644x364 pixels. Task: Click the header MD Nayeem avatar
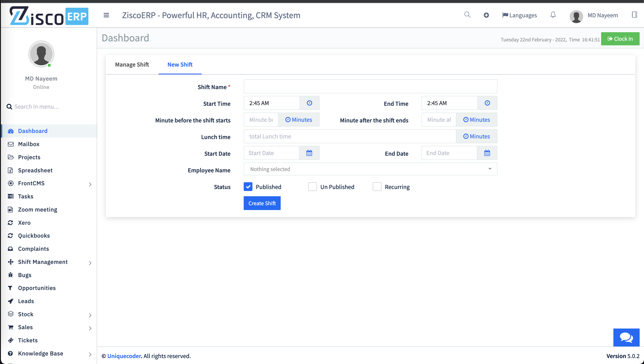click(x=576, y=16)
